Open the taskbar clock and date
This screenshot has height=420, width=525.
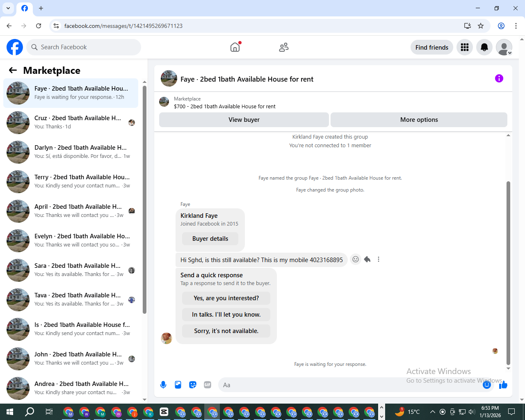pyautogui.click(x=490, y=412)
